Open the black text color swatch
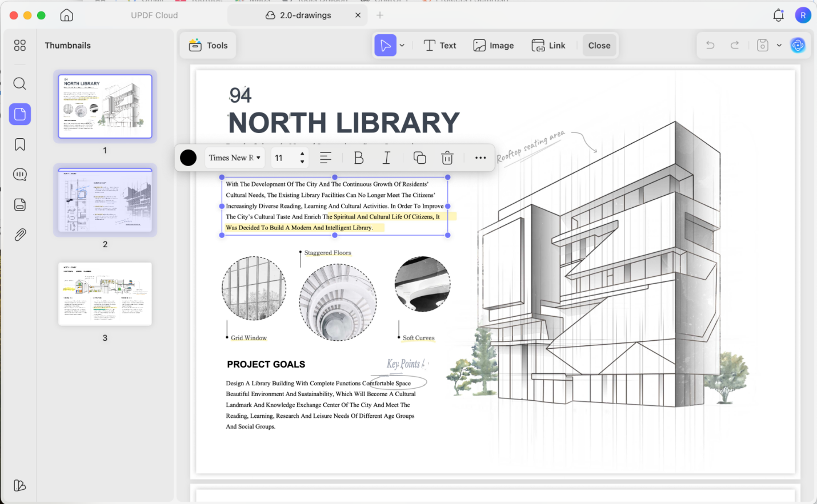Viewport: 817px width, 504px height. click(x=189, y=158)
